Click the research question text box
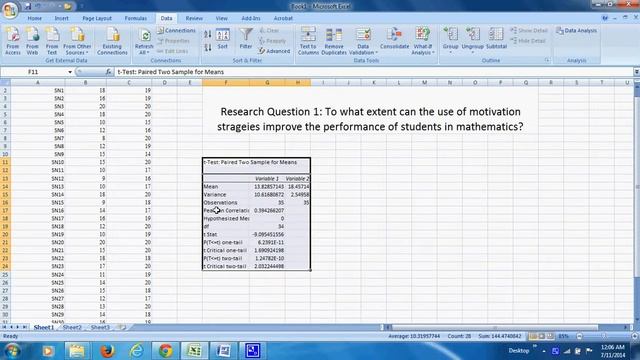The height and width of the screenshot is (360, 640). point(370,119)
